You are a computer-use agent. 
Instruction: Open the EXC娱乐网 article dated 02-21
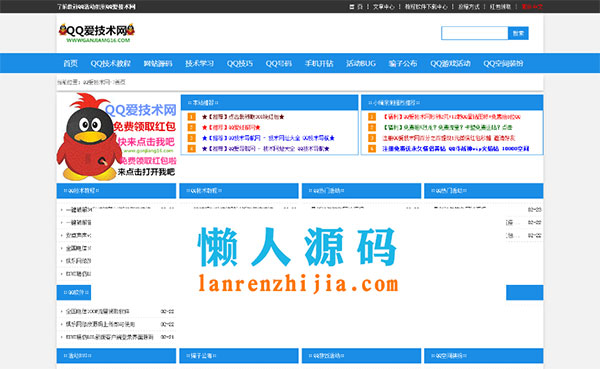pyautogui.click(x=109, y=337)
